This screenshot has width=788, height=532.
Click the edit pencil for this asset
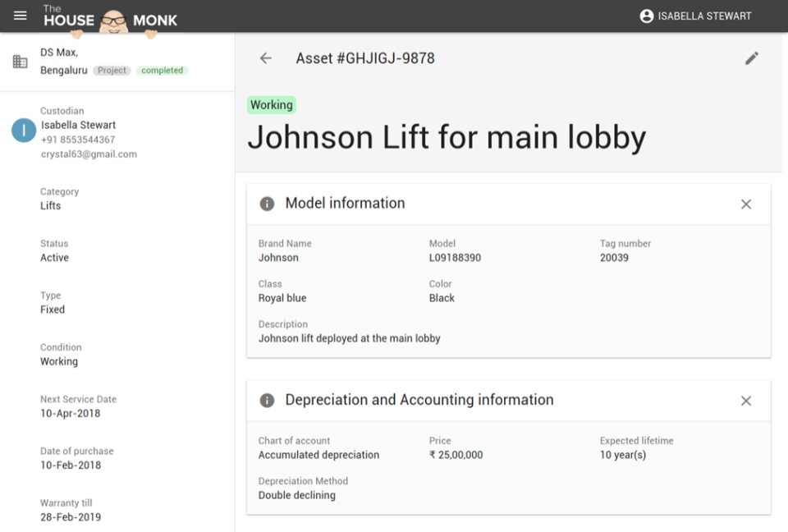coord(752,58)
